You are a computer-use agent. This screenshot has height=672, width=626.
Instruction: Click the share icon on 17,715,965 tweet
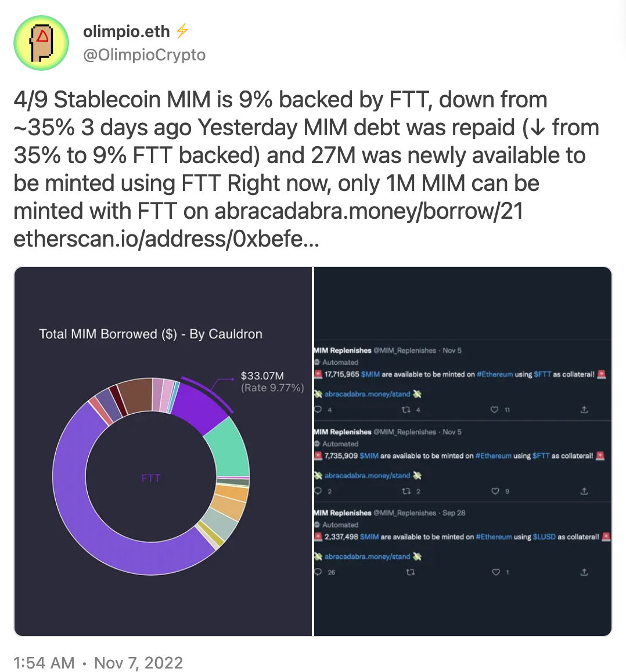pyautogui.click(x=584, y=410)
